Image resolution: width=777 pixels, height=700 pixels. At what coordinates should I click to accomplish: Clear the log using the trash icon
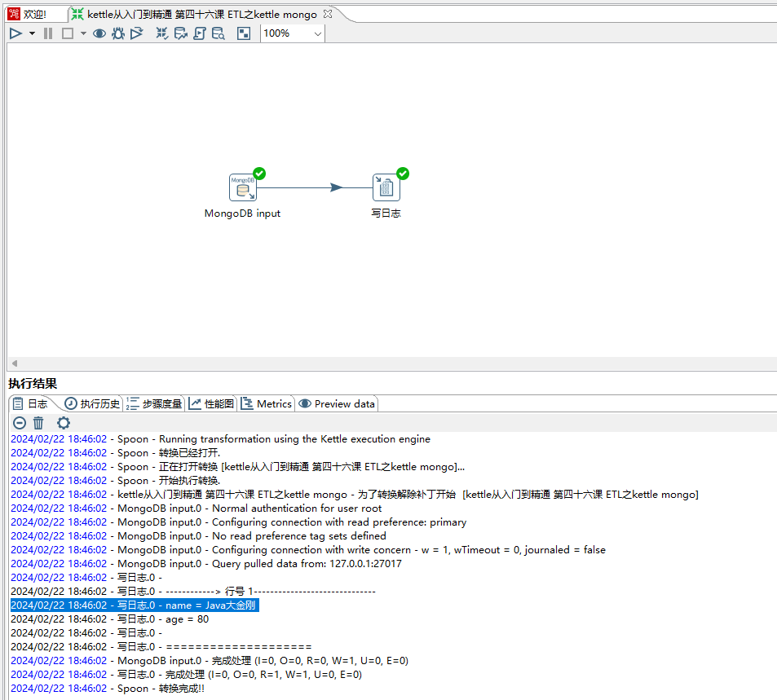click(x=38, y=422)
